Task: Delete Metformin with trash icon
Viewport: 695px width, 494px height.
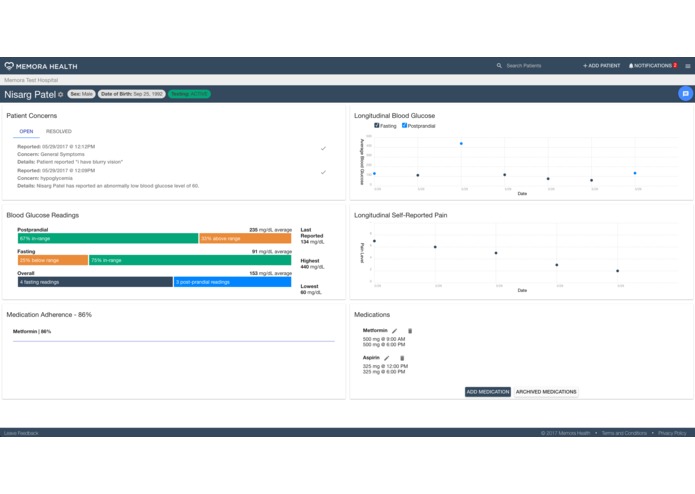Action: point(410,331)
